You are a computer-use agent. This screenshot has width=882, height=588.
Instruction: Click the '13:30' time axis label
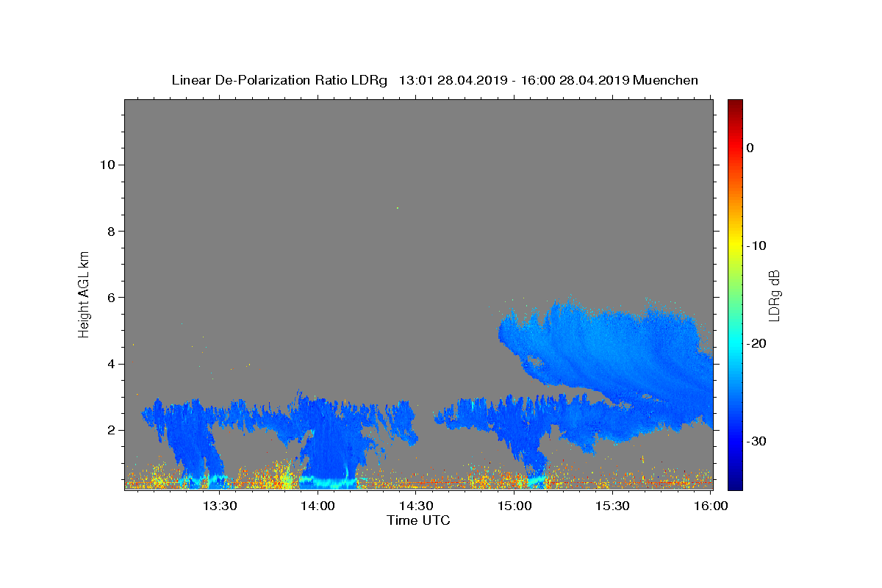220,506
